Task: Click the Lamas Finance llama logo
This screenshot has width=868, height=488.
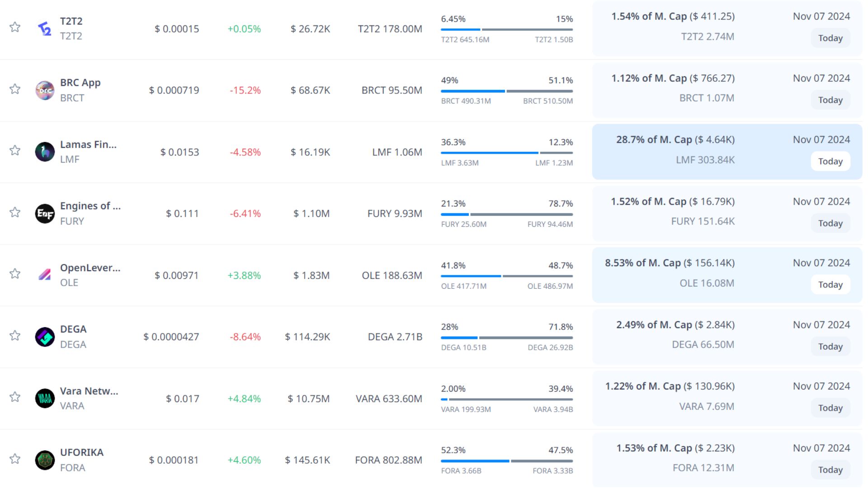Action: tap(45, 152)
